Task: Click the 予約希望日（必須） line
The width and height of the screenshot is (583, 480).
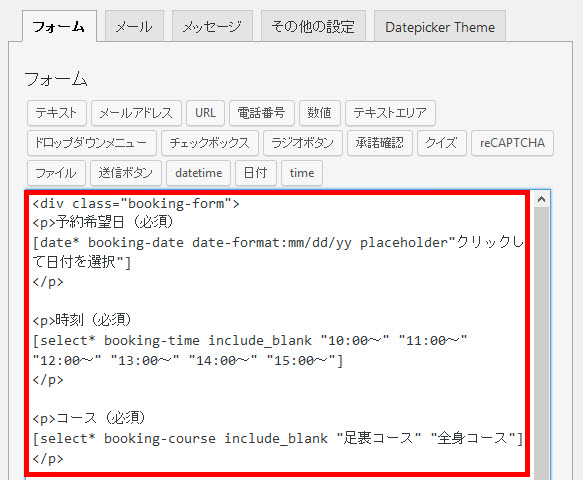Action: pos(103,222)
